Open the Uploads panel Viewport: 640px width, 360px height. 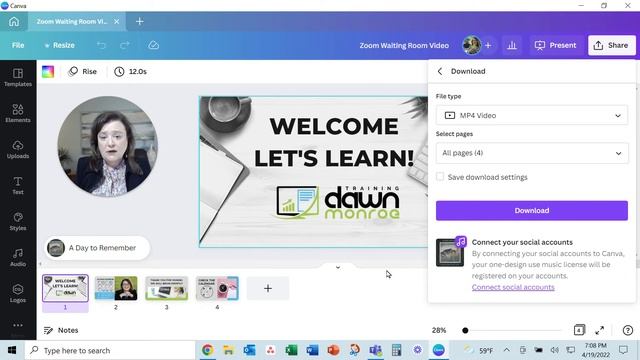click(x=18, y=149)
